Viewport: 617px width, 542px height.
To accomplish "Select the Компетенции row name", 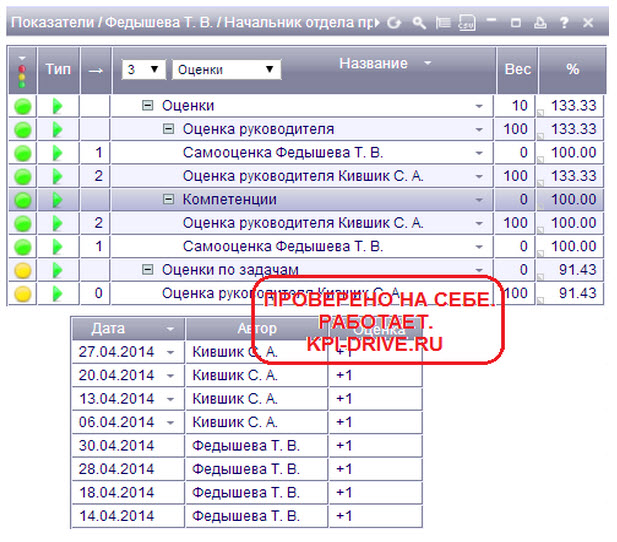I will (229, 200).
